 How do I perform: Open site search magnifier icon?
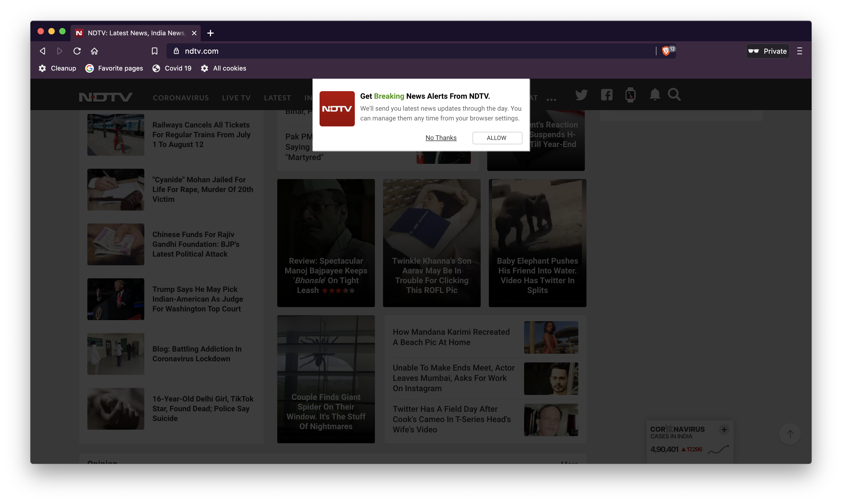point(674,95)
